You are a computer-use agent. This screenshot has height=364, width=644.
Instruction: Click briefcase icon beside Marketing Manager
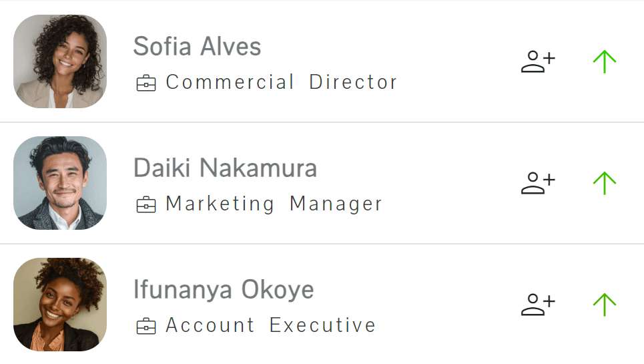tap(145, 204)
